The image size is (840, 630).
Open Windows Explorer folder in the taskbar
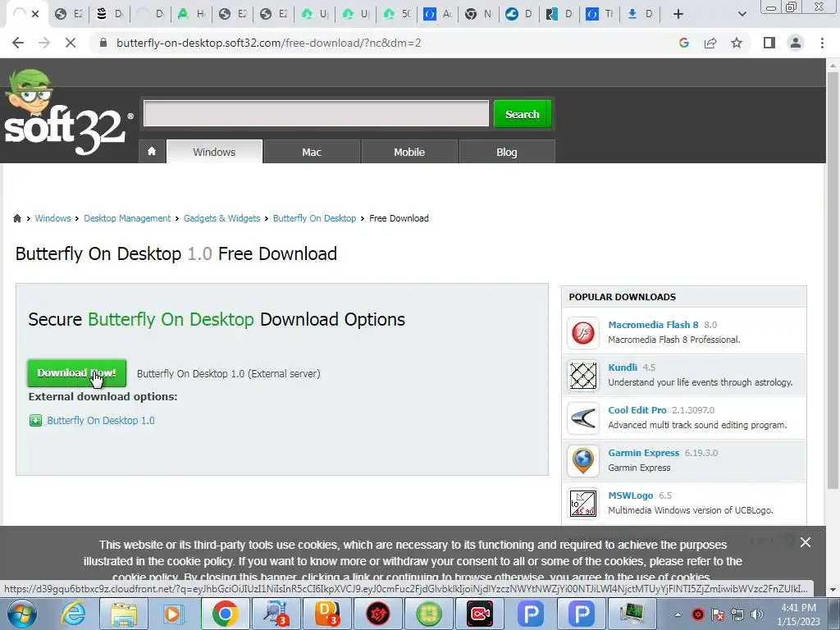123,614
